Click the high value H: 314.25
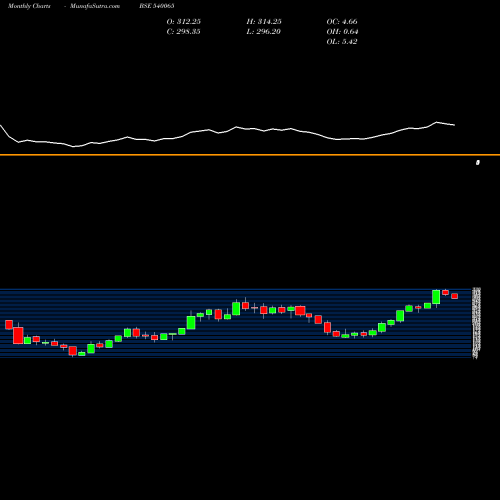500x500 pixels. tap(264, 22)
